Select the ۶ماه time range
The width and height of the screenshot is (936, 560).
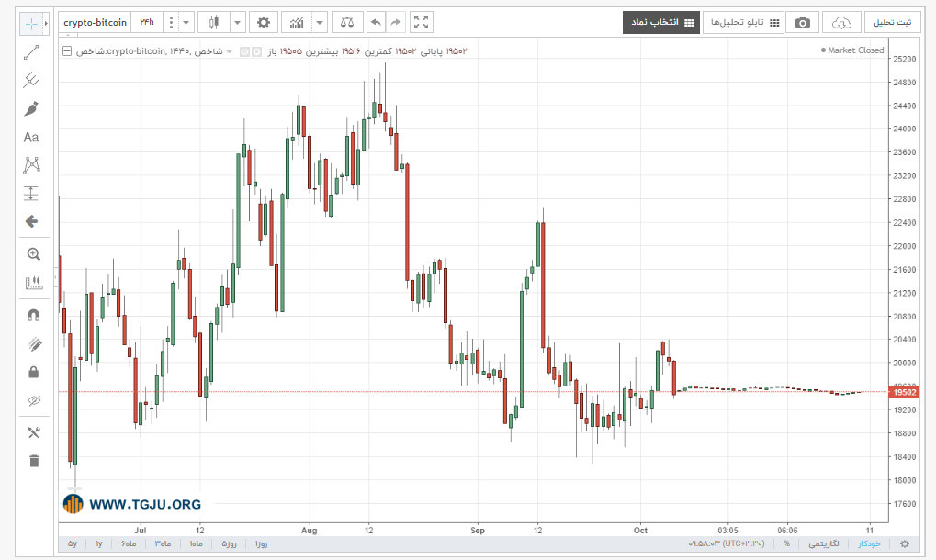[x=129, y=543]
